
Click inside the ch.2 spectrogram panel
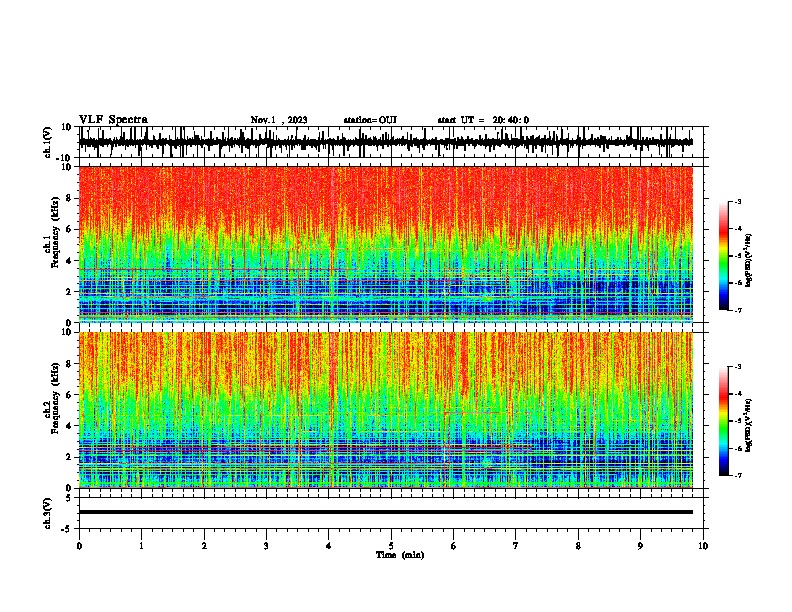click(x=386, y=410)
